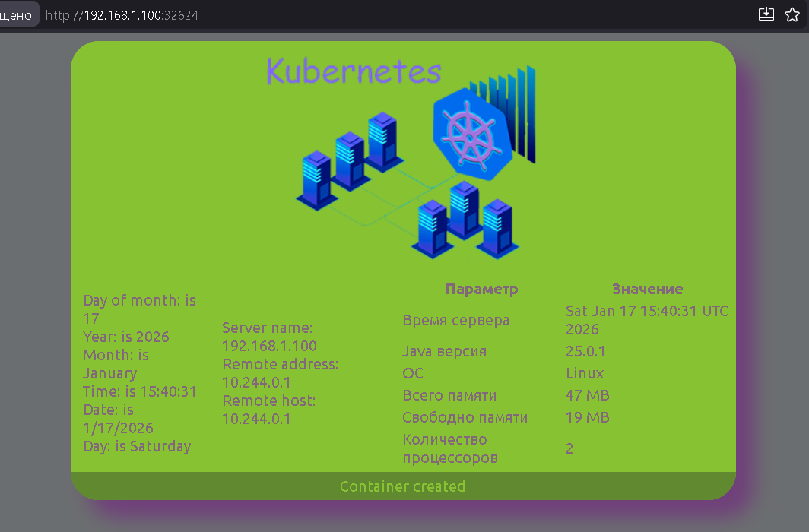This screenshot has height=532, width=809.
Task: Click the 'Container created' footer bar
Action: point(403,486)
